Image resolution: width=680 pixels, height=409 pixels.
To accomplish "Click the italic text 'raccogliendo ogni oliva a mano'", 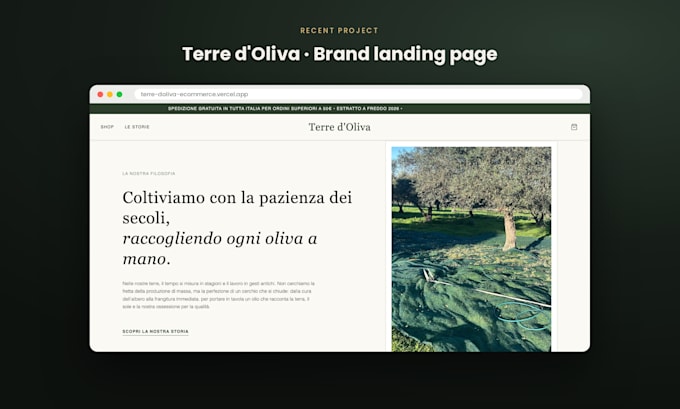I will point(220,249).
